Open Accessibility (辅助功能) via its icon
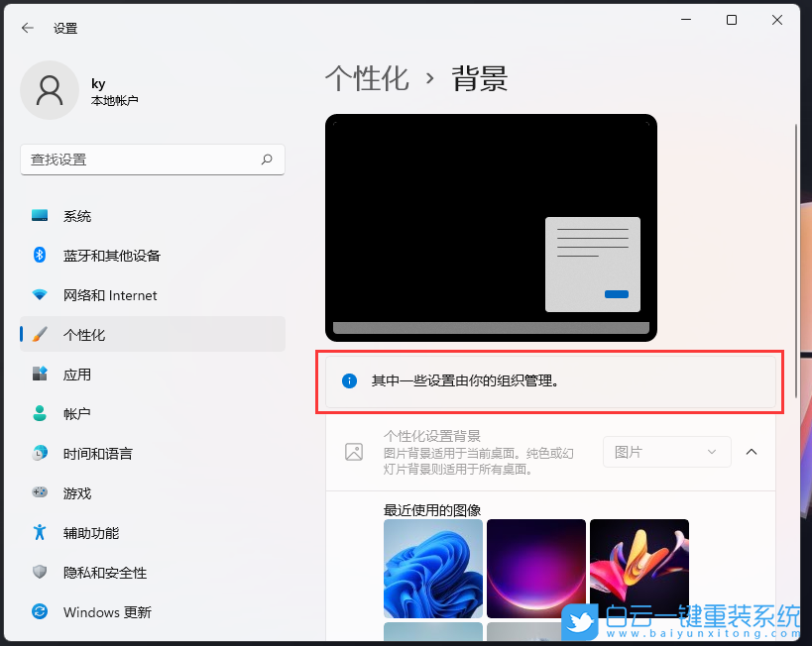Viewport: 812px width, 646px height. 40,532
